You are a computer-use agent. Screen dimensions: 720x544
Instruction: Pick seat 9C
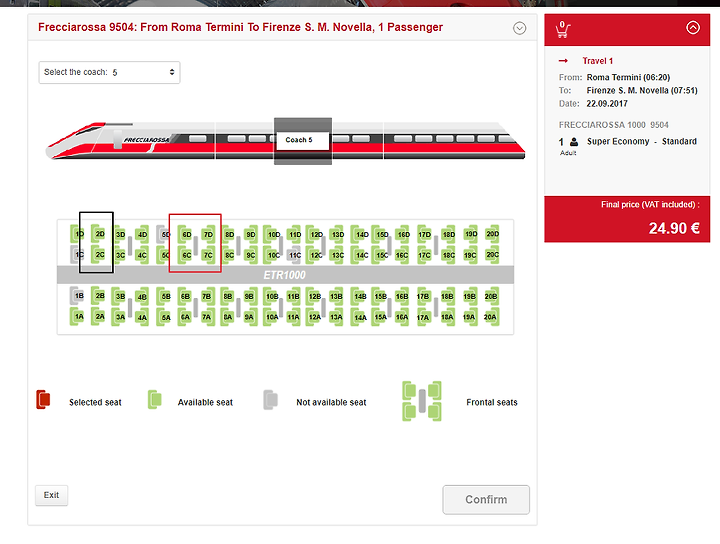point(250,255)
